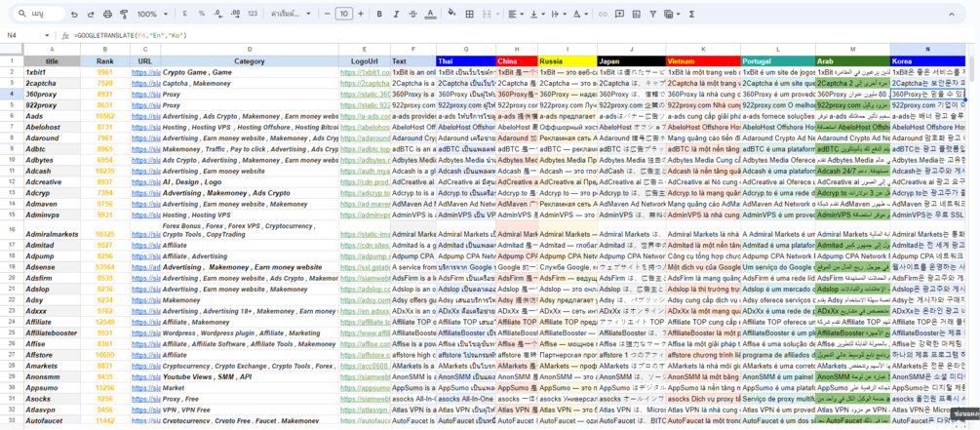Click the 'Vietnam' header cell

click(x=704, y=61)
